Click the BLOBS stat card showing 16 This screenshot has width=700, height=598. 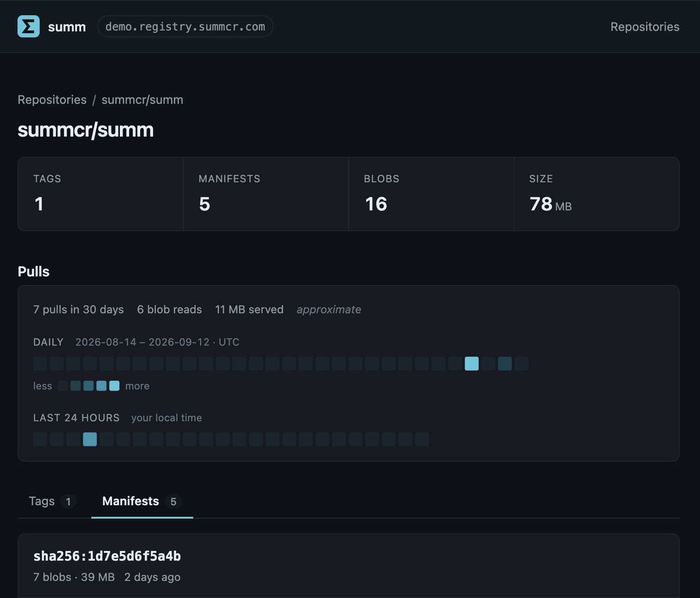[x=431, y=194]
